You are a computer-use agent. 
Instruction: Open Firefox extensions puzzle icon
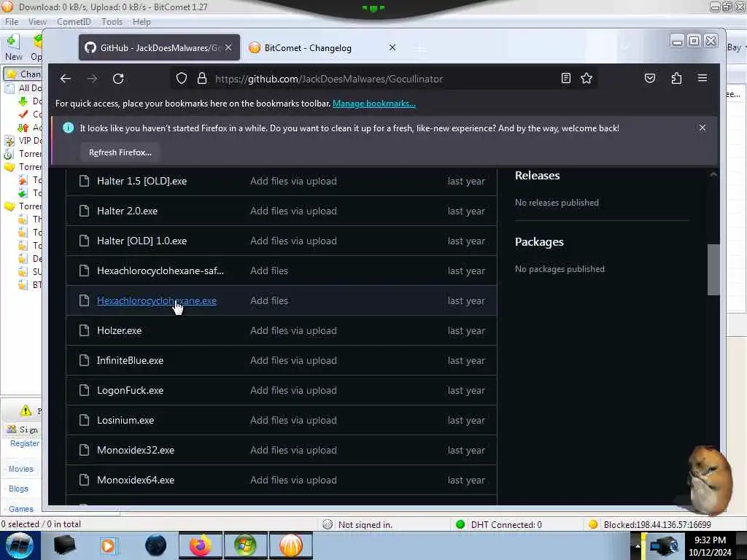coord(676,78)
